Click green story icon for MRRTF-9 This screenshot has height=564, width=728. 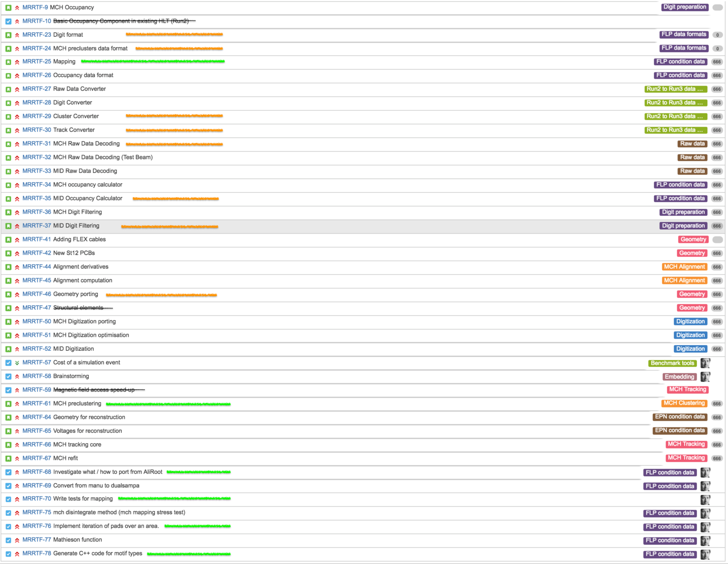coord(8,7)
